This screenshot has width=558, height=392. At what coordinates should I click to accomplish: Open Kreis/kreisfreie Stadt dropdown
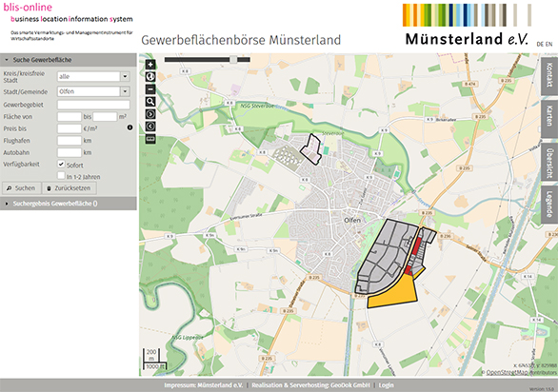click(125, 76)
